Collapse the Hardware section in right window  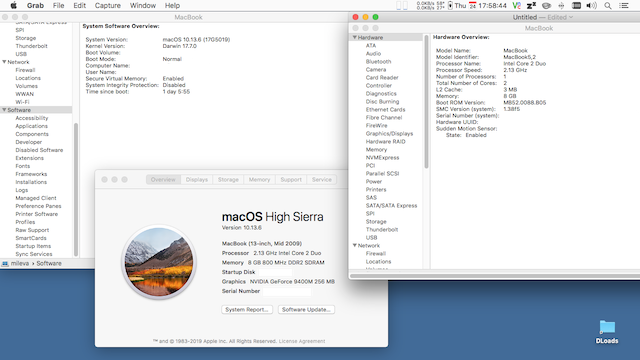[x=355, y=38]
